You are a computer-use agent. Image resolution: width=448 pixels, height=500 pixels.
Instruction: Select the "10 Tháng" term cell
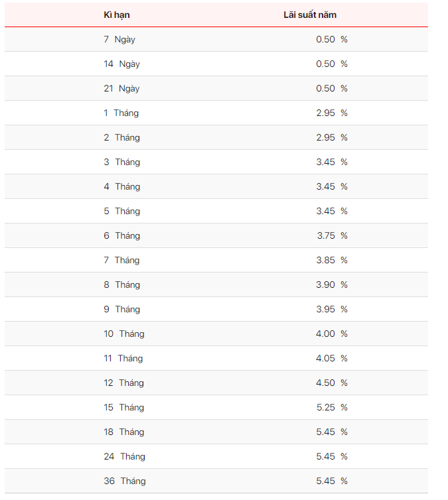[x=124, y=334]
